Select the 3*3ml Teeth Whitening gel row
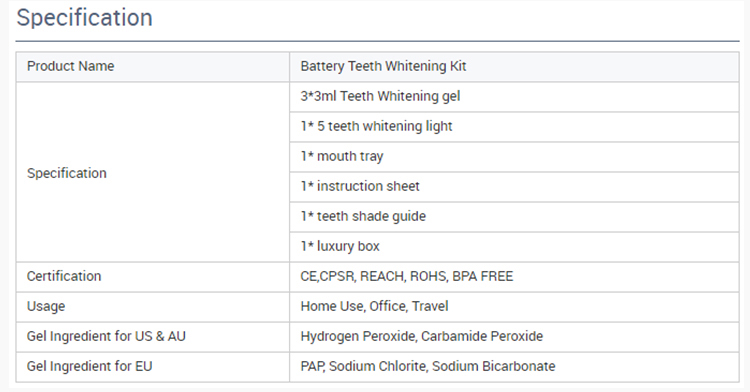Screen dimensions: 750x392 [514, 97]
